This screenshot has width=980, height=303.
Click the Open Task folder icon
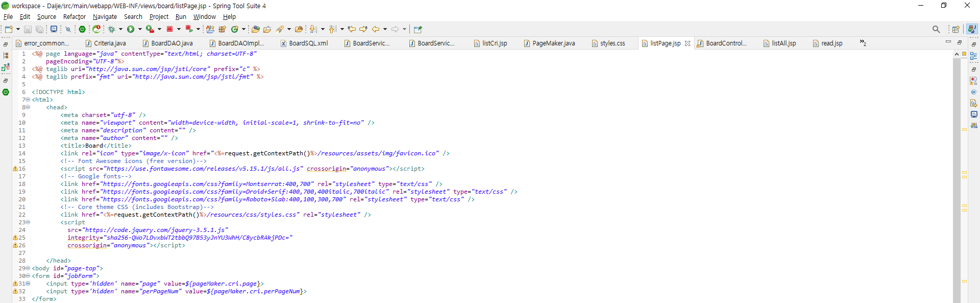(267, 29)
